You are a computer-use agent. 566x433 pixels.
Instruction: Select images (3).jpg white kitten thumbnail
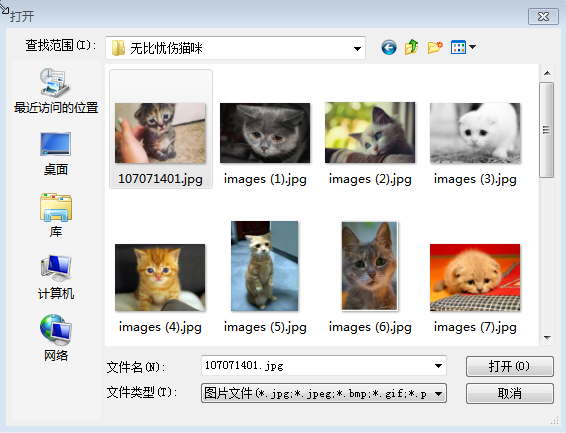[475, 133]
